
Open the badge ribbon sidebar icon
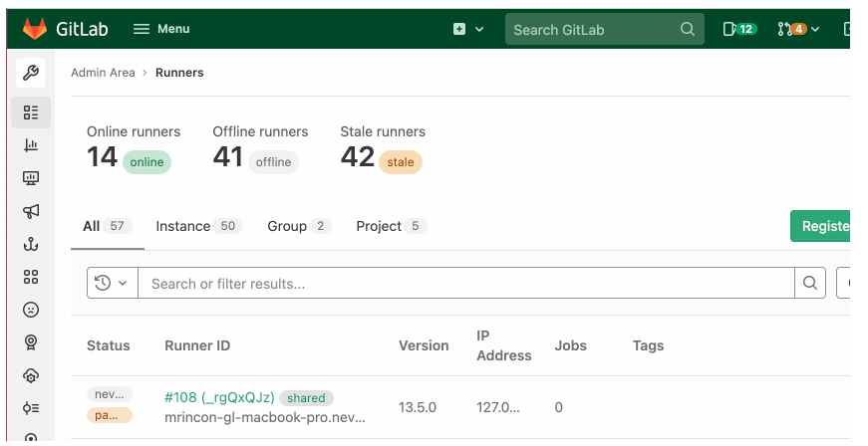[x=31, y=342]
